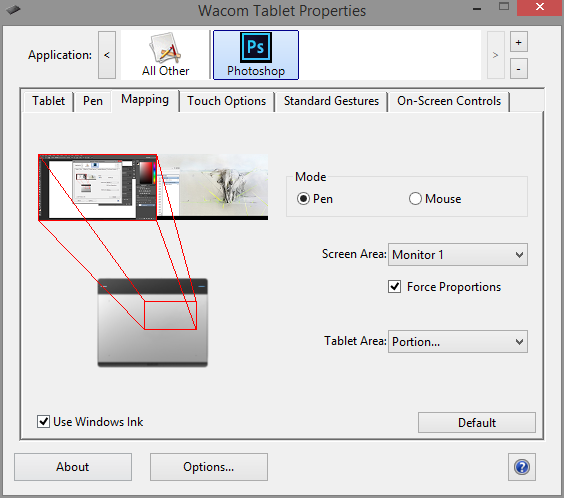Image resolution: width=564 pixels, height=498 pixels.
Task: Select the All Other application icon
Action: coord(165,55)
